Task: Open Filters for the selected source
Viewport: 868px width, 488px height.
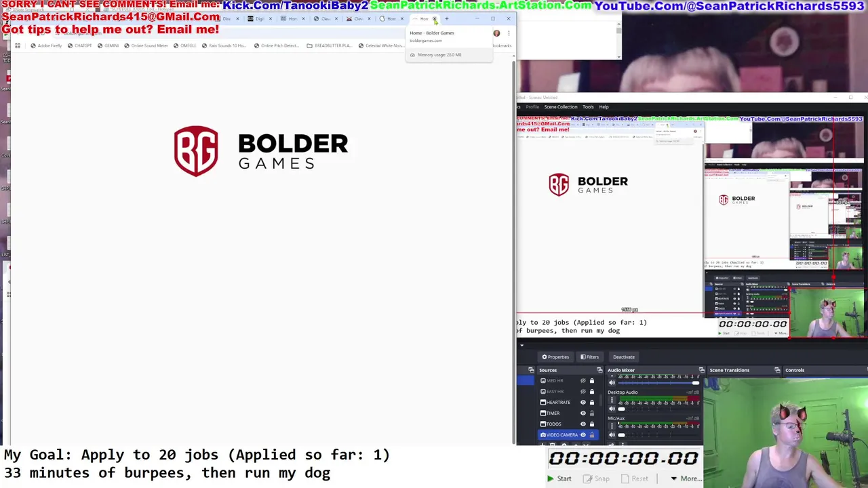Action: (x=589, y=357)
